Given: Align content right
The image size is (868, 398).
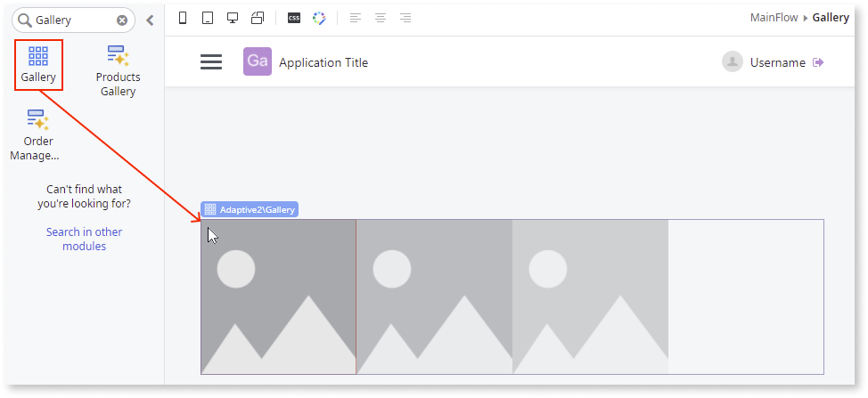Looking at the screenshot, I should click(405, 19).
